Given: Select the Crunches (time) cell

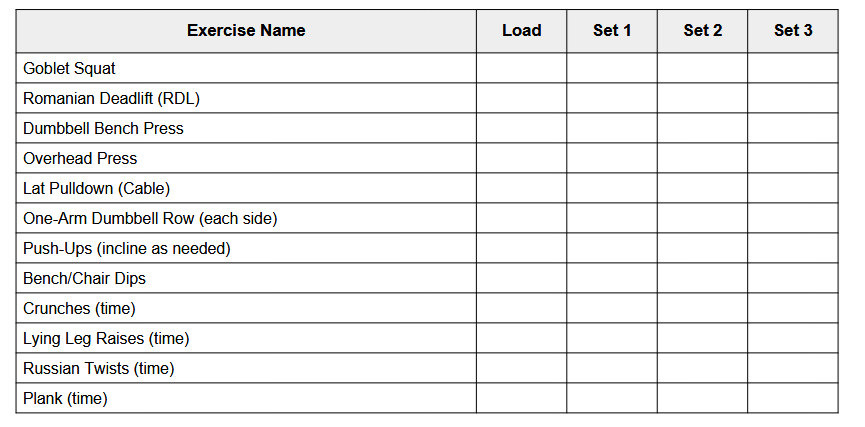Looking at the screenshot, I should (246, 308).
